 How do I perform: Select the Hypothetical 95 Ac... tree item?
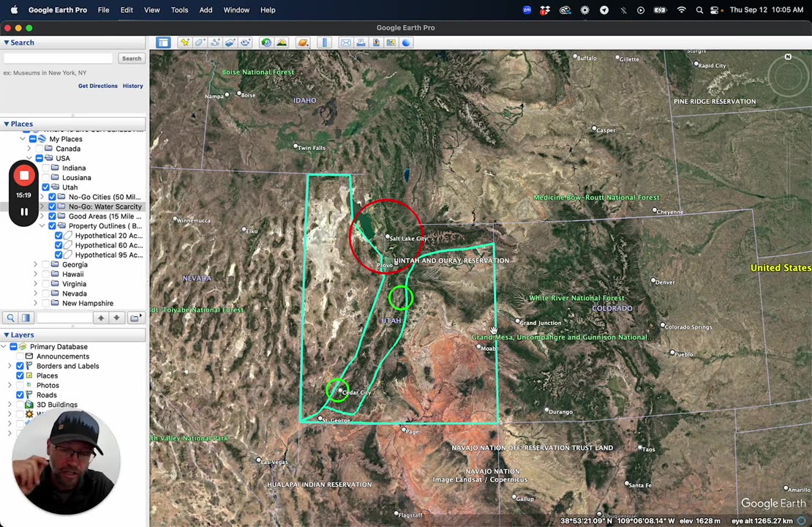[109, 255]
